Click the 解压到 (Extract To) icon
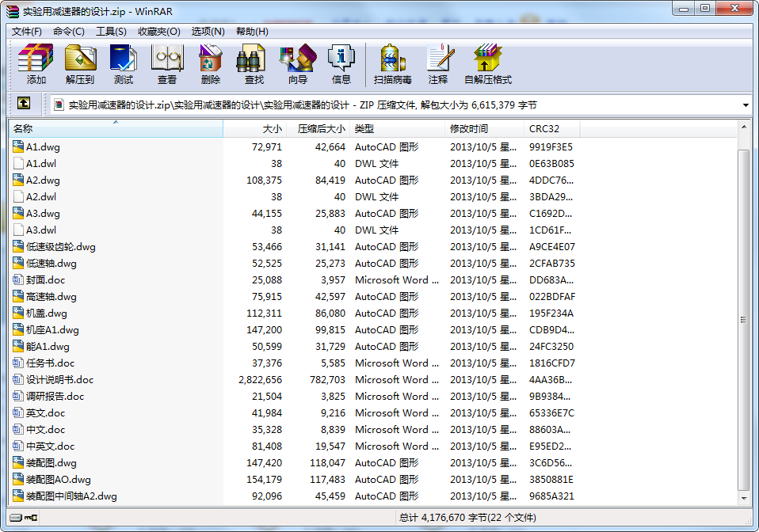The width and height of the screenshot is (759, 532). (x=80, y=63)
